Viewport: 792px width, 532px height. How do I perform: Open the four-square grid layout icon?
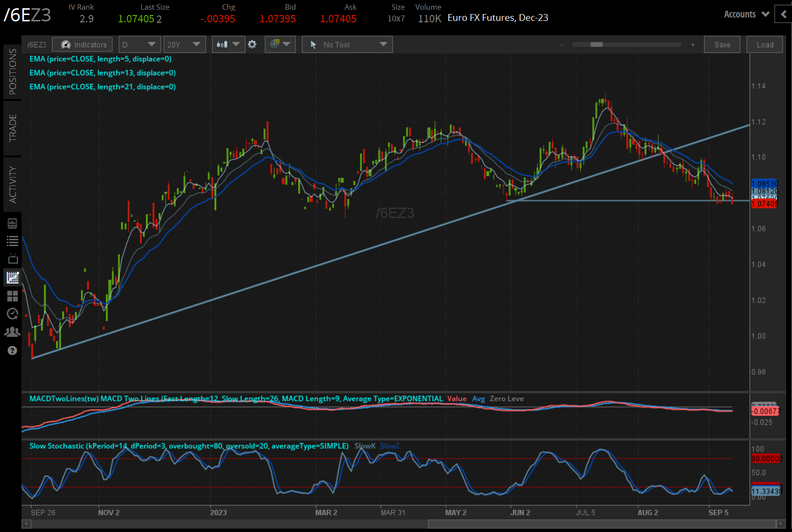point(13,296)
